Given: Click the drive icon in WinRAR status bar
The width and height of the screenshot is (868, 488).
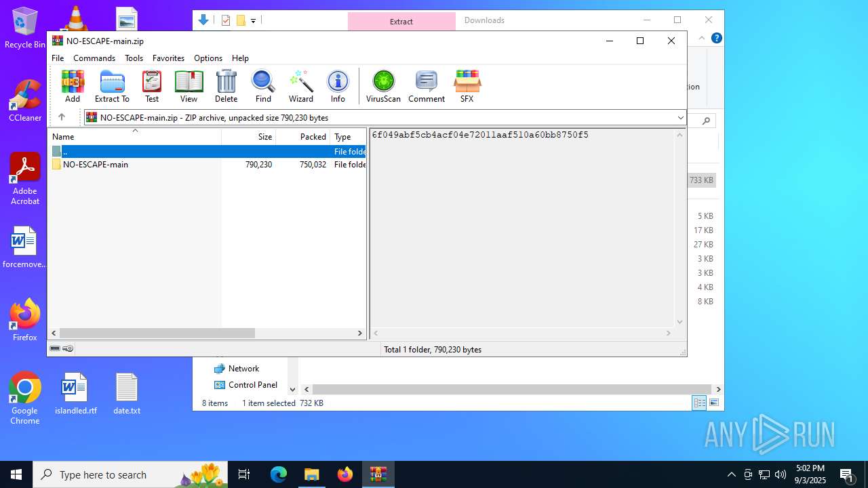Looking at the screenshot, I should pos(55,348).
